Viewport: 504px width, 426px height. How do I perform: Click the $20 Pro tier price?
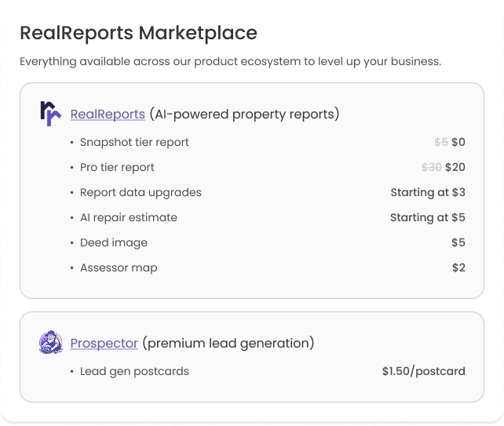pos(455,167)
